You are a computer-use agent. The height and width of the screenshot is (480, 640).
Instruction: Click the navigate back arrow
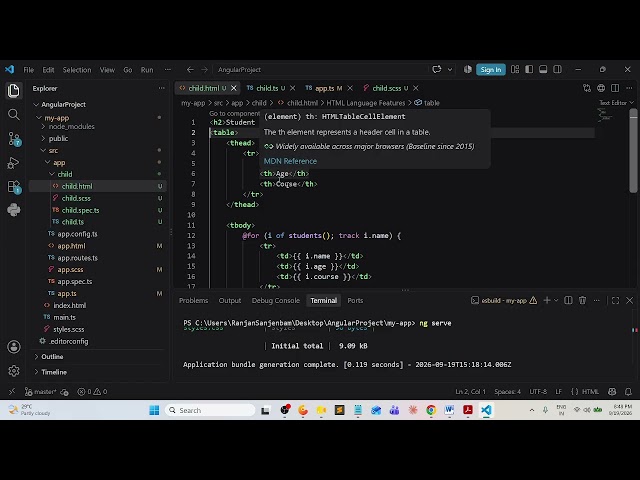coord(190,70)
